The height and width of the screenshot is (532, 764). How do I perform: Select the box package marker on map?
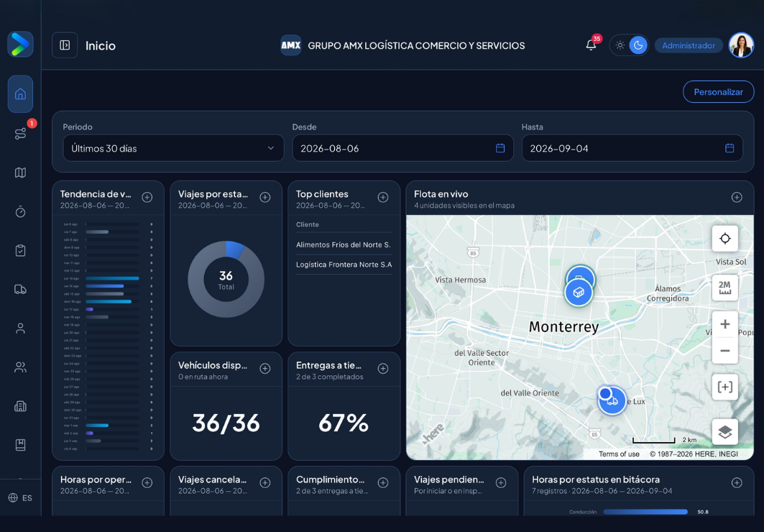point(579,293)
